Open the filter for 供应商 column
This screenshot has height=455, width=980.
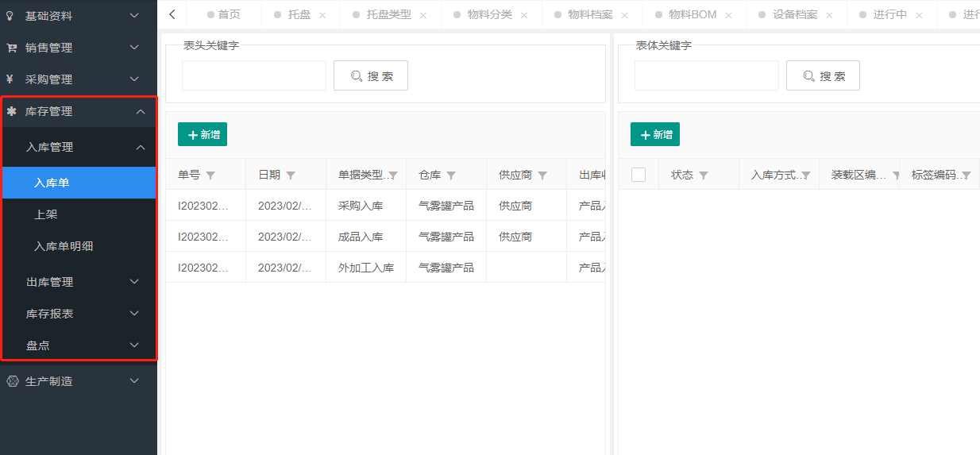(542, 175)
